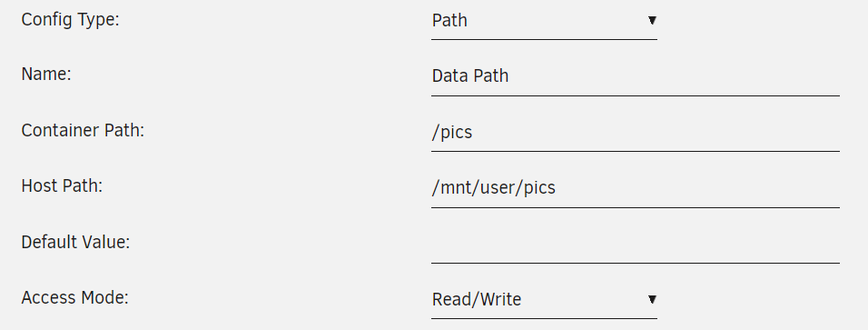
Task: Open the Access Mode dropdown
Action: click(x=544, y=300)
